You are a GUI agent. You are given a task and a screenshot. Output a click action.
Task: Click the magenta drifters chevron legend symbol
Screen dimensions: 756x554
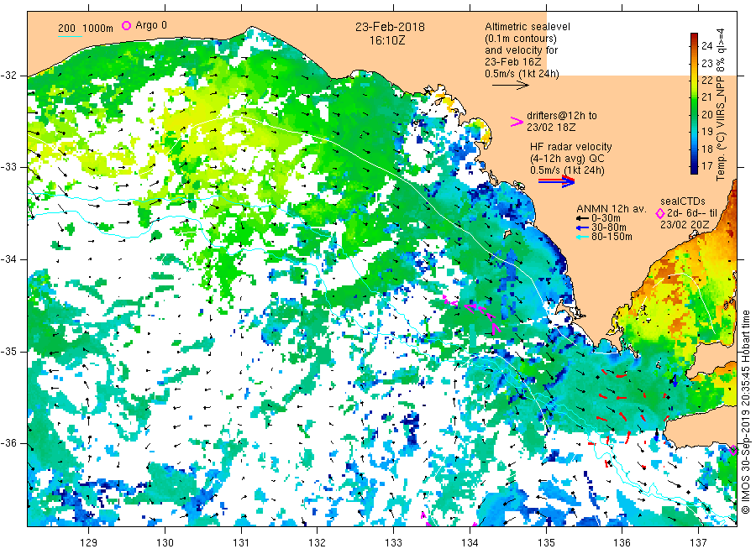point(517,122)
